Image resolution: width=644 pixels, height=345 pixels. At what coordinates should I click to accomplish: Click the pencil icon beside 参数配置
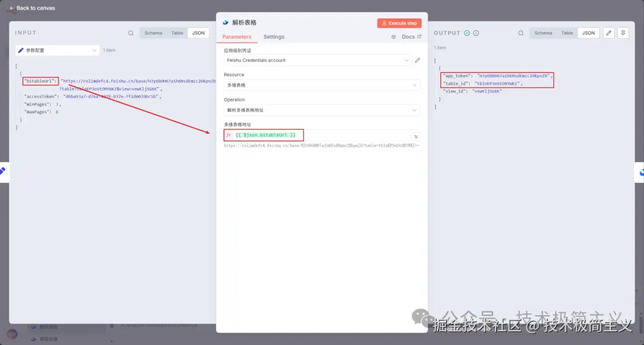point(20,50)
